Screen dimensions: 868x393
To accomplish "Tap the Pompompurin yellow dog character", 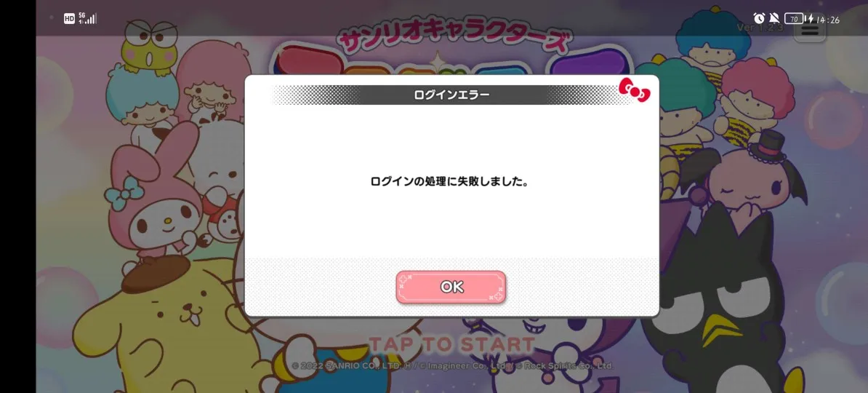I will [161, 327].
